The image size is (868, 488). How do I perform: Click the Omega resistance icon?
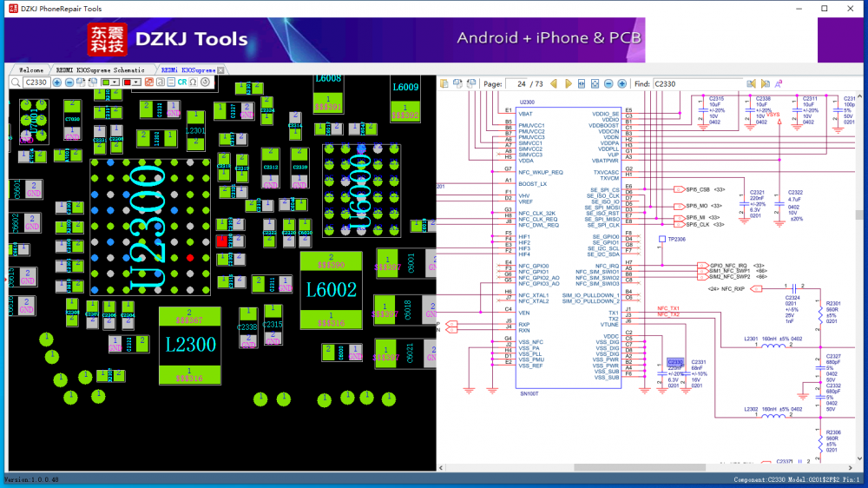(x=193, y=82)
